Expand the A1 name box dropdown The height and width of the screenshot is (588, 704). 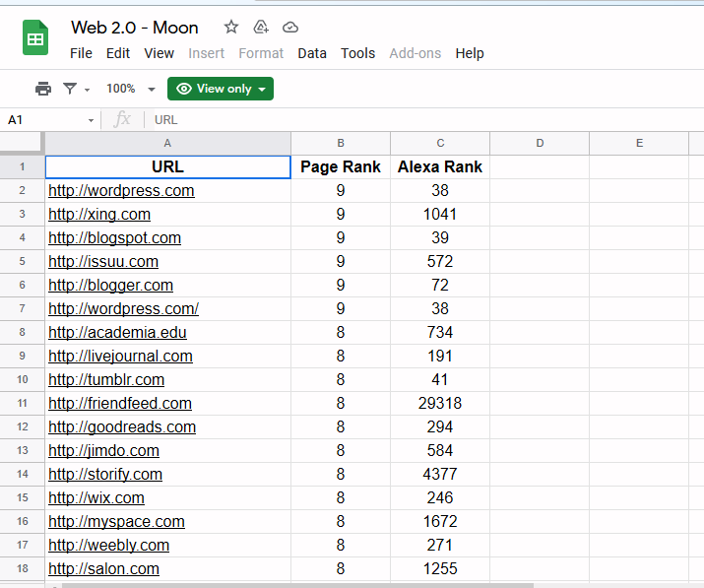coord(91,120)
